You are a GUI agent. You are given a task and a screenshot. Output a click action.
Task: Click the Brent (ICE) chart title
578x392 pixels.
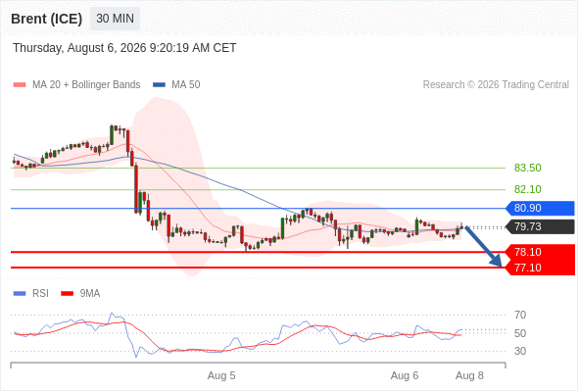click(x=46, y=19)
